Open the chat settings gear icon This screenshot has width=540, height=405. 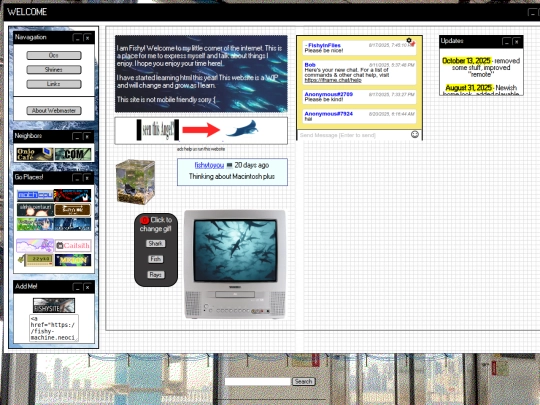pos(409,40)
